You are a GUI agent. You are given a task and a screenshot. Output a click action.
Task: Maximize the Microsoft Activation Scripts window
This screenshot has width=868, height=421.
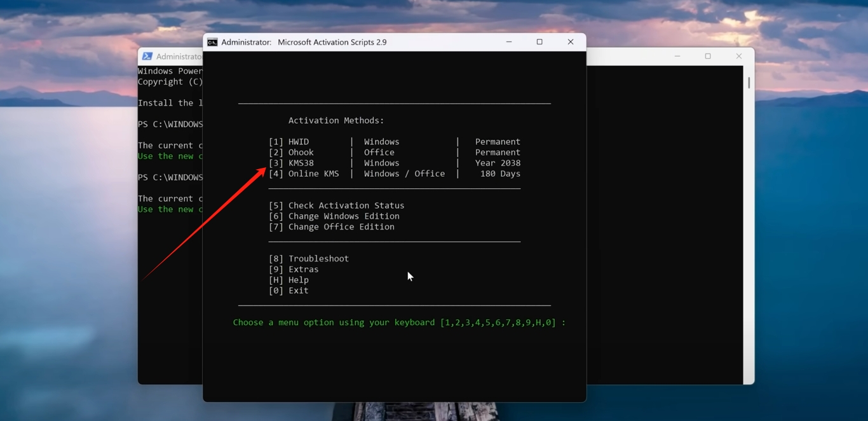click(x=539, y=42)
